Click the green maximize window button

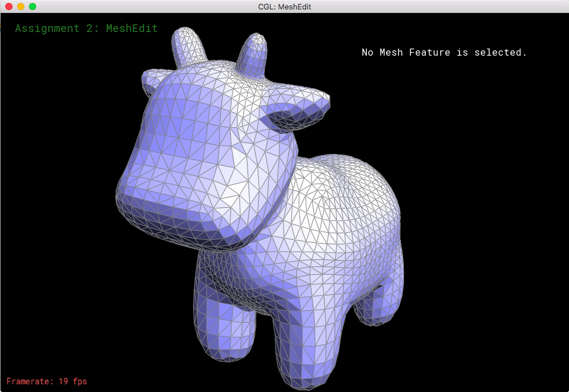tap(33, 7)
